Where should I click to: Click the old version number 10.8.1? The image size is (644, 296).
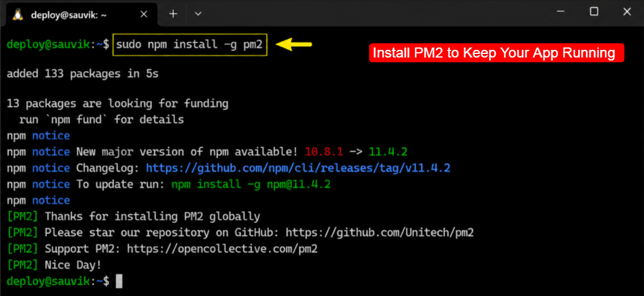click(323, 152)
